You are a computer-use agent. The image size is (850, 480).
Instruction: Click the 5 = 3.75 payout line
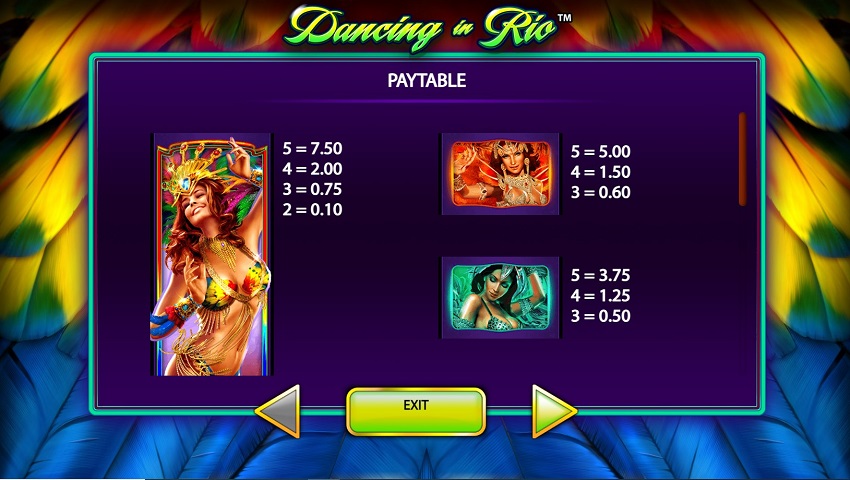[x=601, y=275]
